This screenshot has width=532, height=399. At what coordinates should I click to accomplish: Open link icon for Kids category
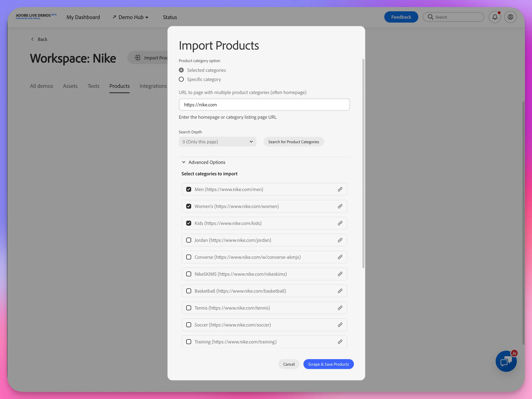point(340,223)
